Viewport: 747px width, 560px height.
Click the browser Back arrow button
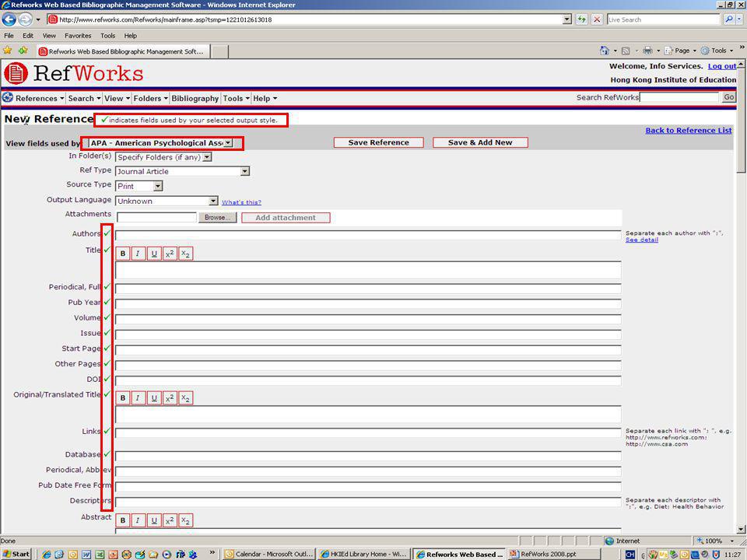9,19
